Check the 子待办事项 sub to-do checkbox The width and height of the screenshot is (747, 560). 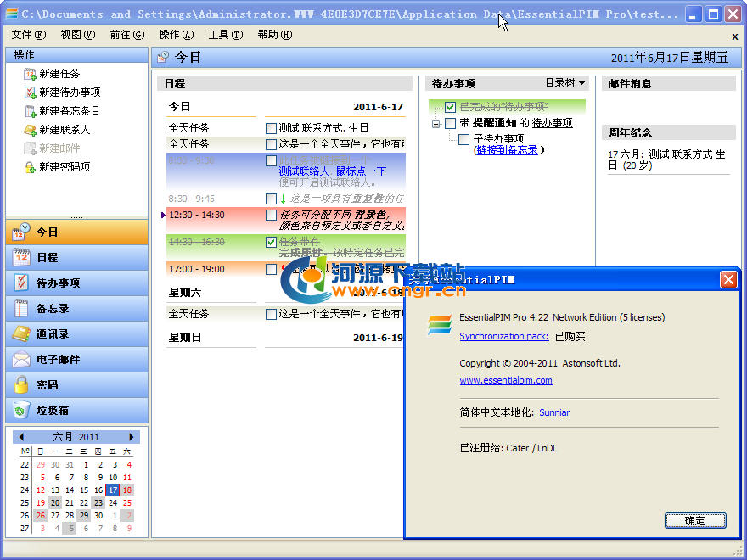(x=463, y=139)
